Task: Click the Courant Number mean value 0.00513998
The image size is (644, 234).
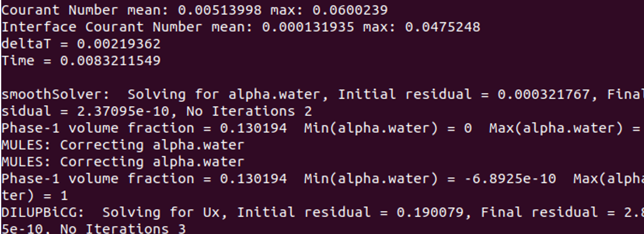Action: pyautogui.click(x=219, y=10)
